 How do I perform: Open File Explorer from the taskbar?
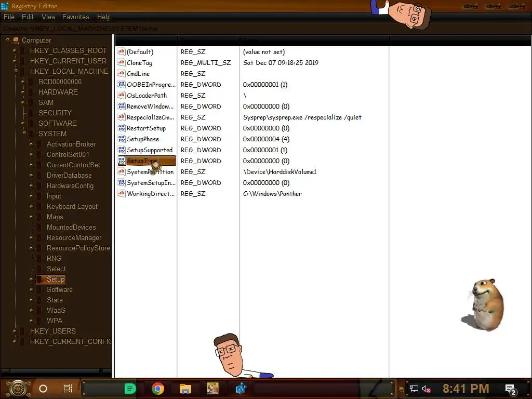(185, 389)
